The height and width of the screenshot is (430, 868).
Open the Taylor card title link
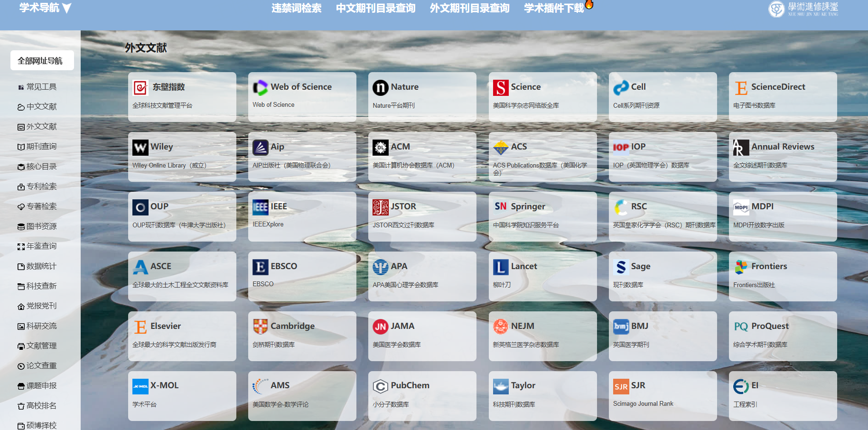pos(523,385)
